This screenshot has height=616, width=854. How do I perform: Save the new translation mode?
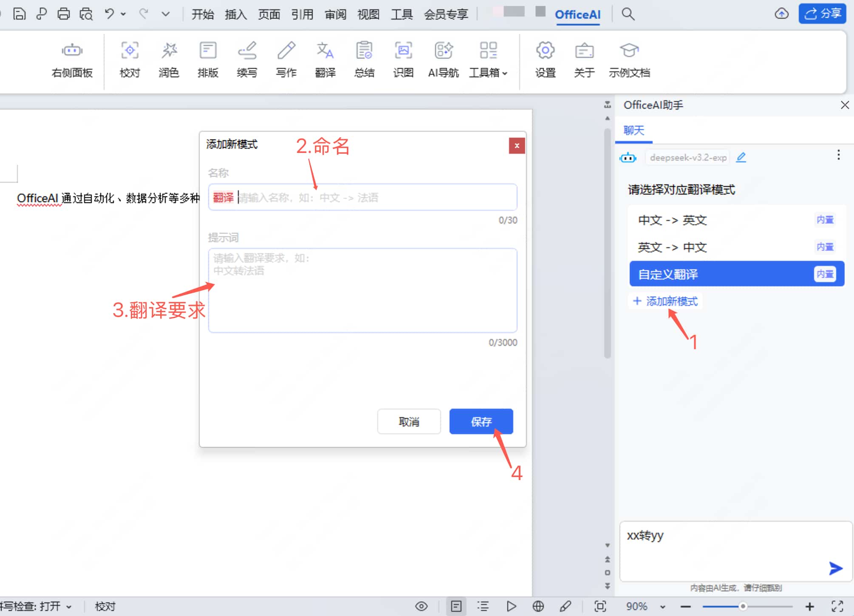[x=481, y=421]
